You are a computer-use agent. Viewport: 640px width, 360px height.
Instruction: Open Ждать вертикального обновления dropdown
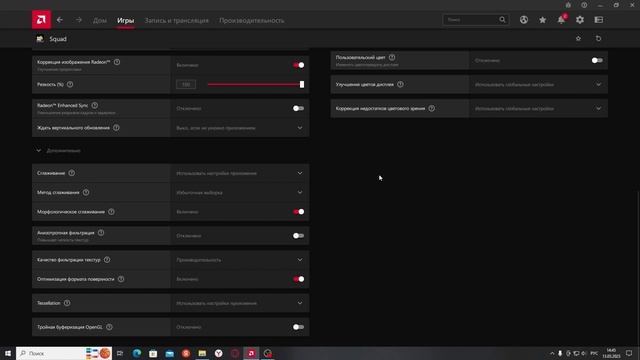tap(239, 128)
